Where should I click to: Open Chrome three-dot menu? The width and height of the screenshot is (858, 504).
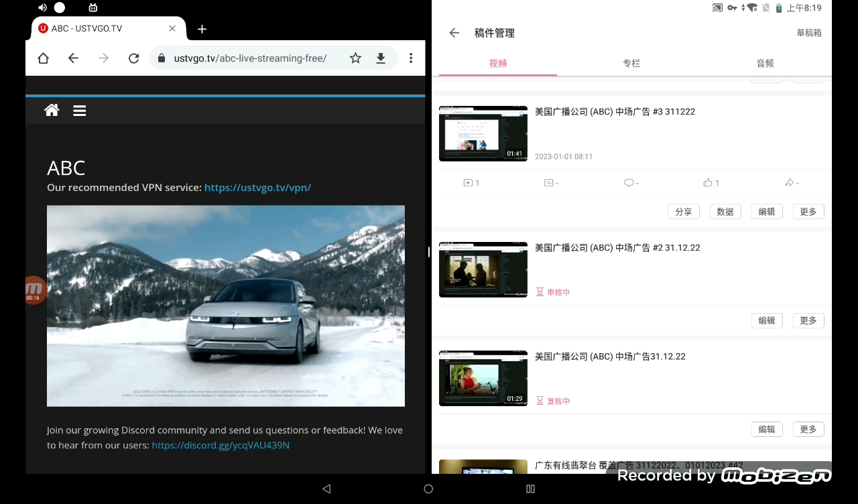[x=411, y=58]
